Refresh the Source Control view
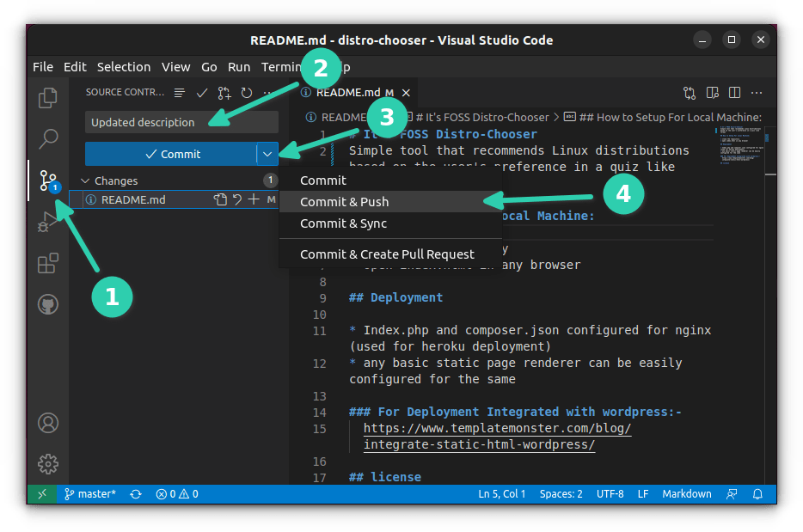The height and width of the screenshot is (532, 803). [246, 92]
